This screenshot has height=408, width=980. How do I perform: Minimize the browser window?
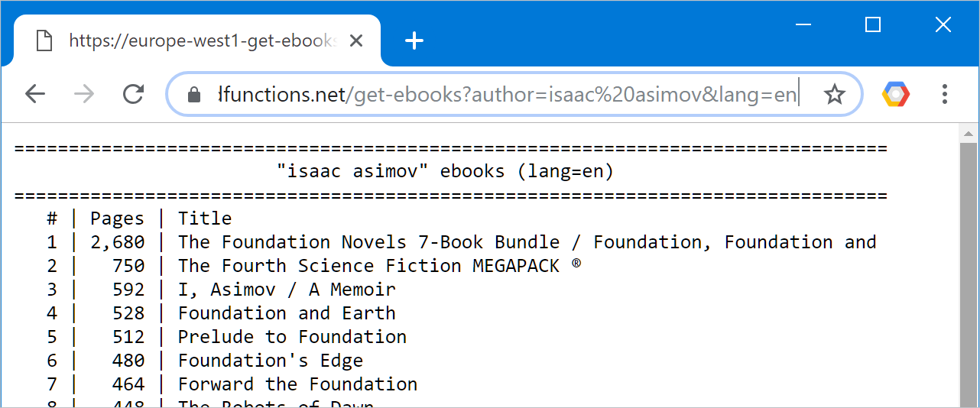coord(803,24)
